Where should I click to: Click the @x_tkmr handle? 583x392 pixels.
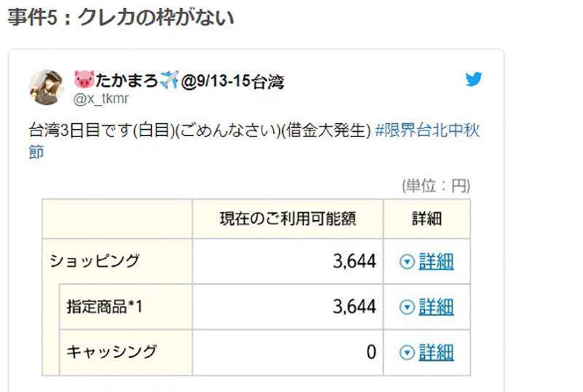pos(101,99)
